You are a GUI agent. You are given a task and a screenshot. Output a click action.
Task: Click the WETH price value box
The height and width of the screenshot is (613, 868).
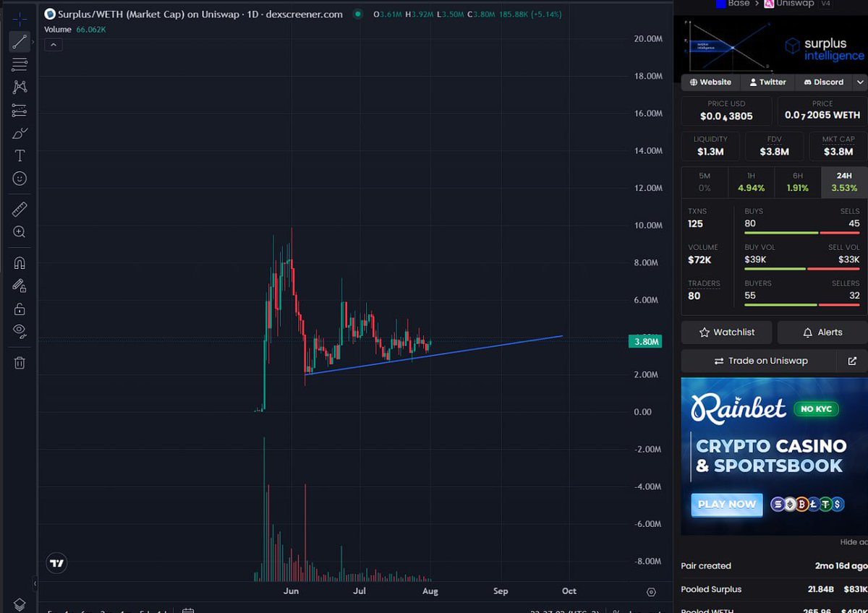pos(822,111)
